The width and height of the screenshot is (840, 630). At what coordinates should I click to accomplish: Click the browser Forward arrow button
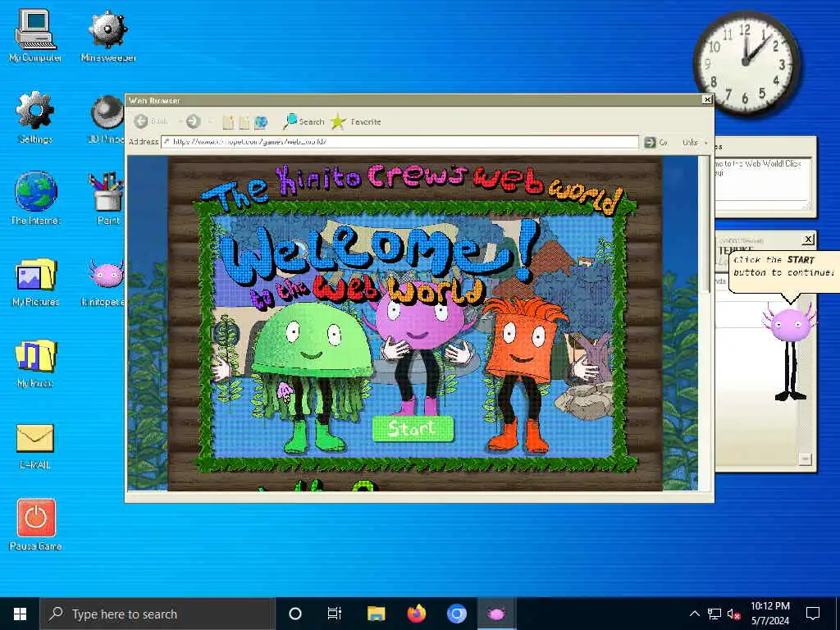coord(193,121)
